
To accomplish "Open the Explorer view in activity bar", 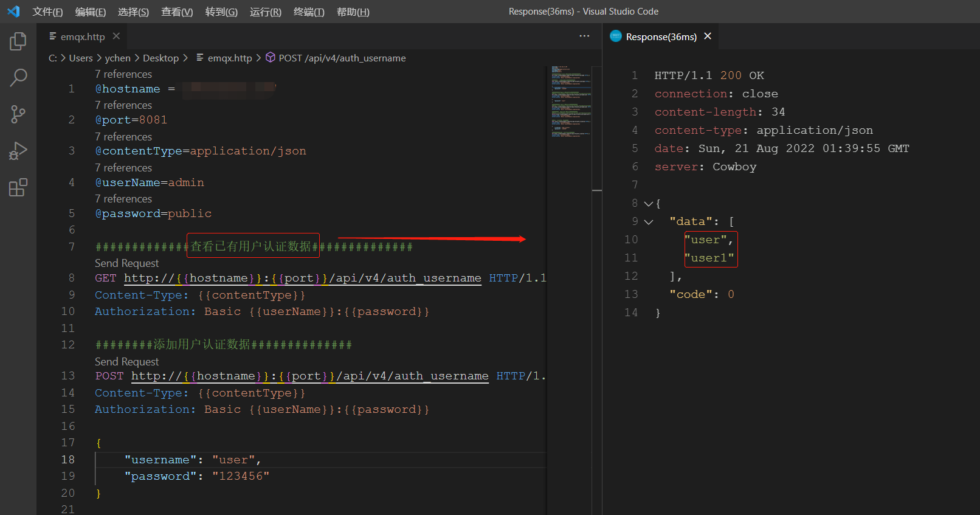I will tap(18, 41).
